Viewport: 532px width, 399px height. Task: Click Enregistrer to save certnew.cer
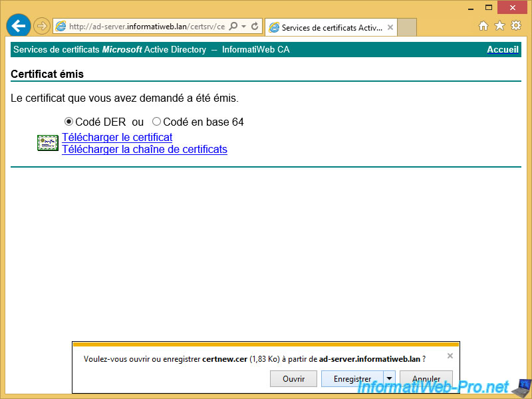pyautogui.click(x=352, y=378)
